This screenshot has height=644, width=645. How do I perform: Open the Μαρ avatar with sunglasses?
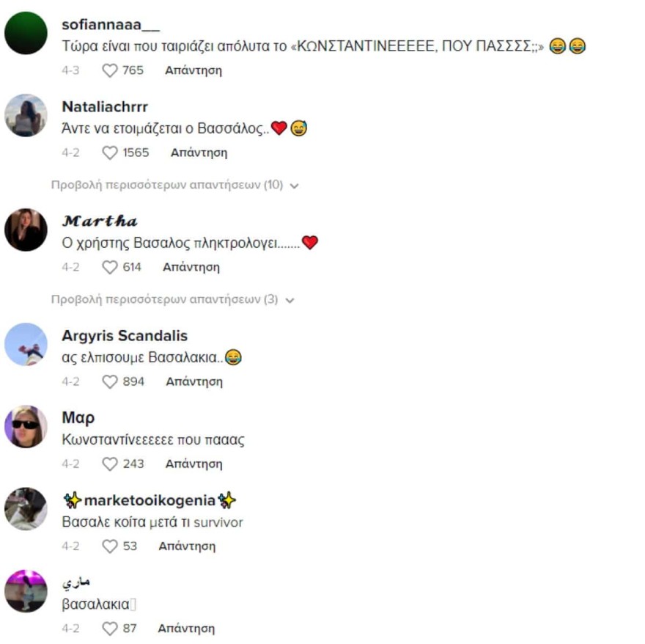[x=26, y=427]
